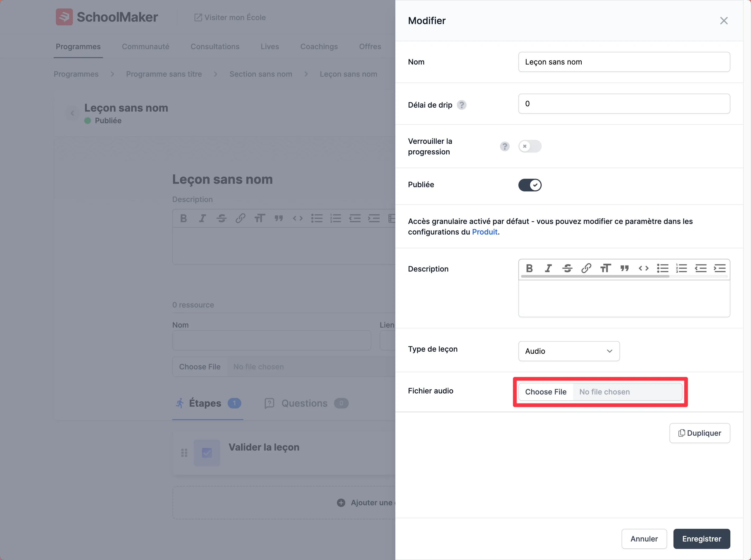
Task: Check the Valider la leçon checkbox
Action: (x=207, y=453)
